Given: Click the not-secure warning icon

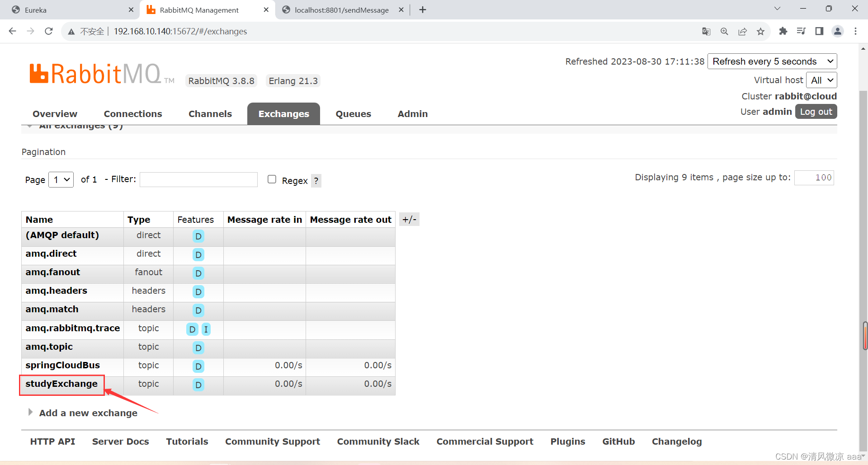Looking at the screenshot, I should tap(71, 32).
